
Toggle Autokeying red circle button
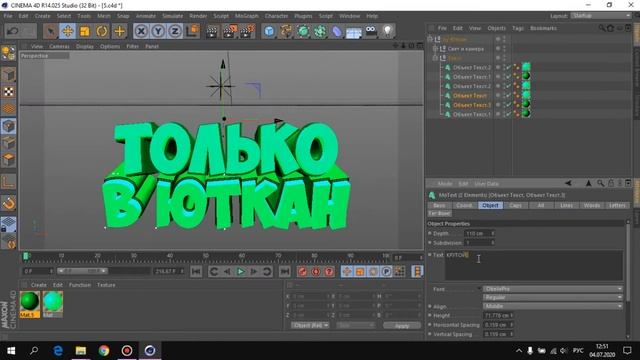coord(316,271)
